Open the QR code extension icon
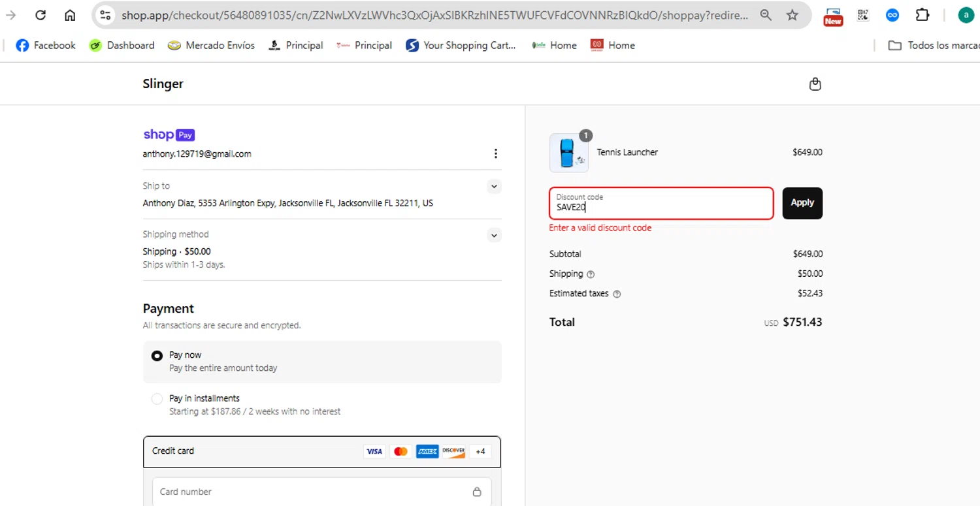 click(863, 15)
